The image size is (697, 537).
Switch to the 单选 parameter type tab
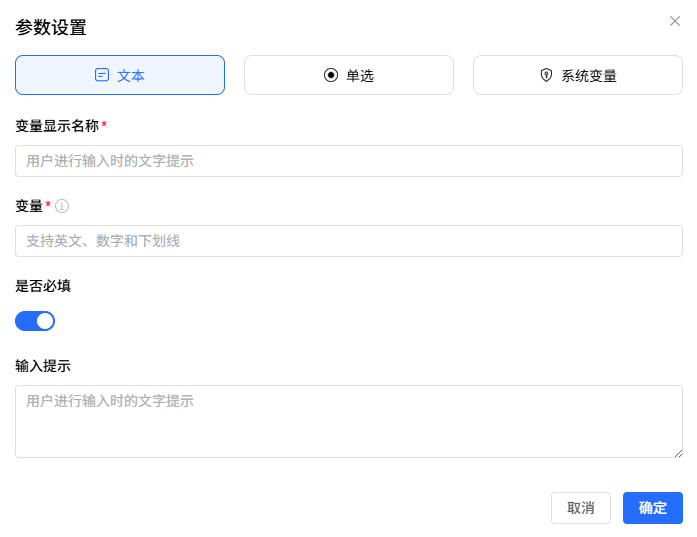(349, 75)
